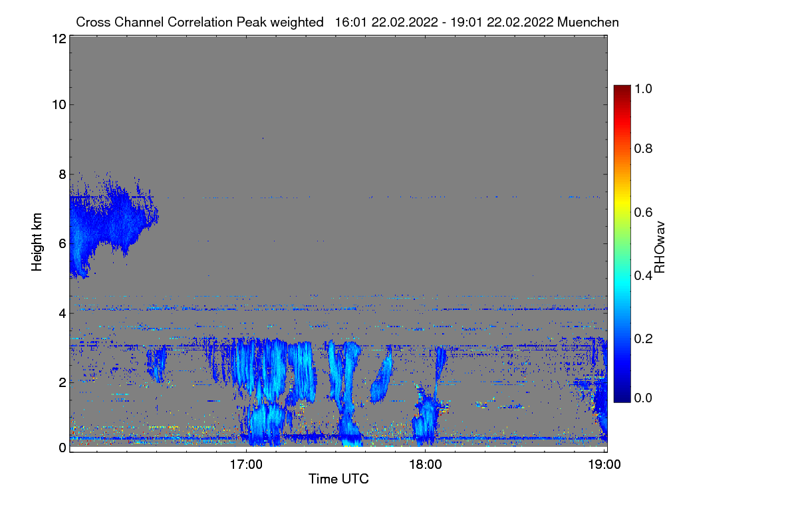The width and height of the screenshot is (798, 532).
Task: Click the height tick label 4
Action: [61, 313]
